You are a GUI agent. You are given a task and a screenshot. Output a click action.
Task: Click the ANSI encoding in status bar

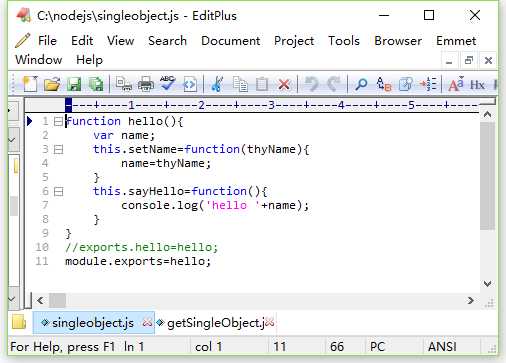click(x=442, y=347)
